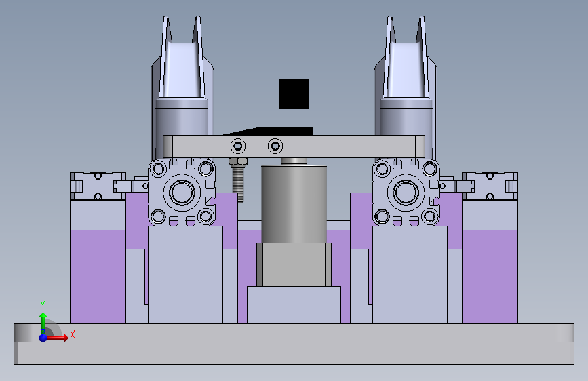Select the black wedge on top of the crossbar
The height and width of the screenshot is (381, 588).
coord(277,131)
